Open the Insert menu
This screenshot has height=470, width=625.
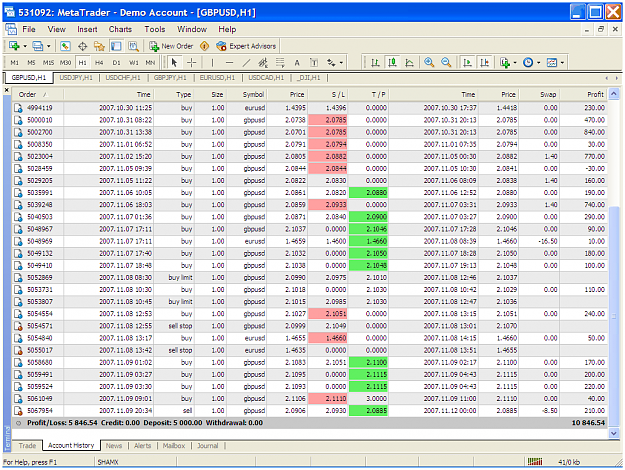[87, 29]
